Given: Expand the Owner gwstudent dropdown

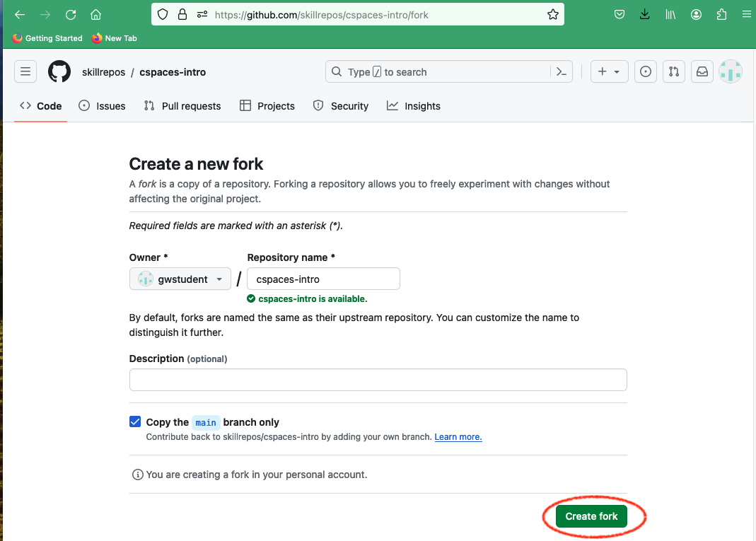Looking at the screenshot, I should click(180, 279).
